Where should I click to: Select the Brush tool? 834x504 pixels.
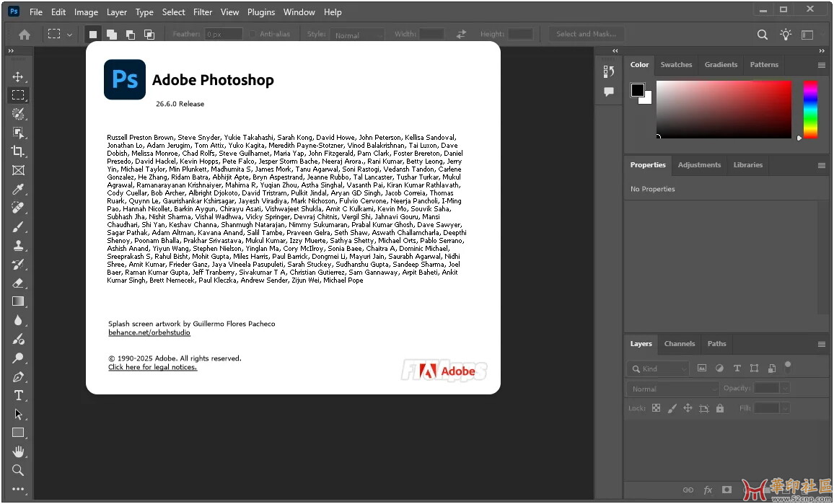pos(18,227)
